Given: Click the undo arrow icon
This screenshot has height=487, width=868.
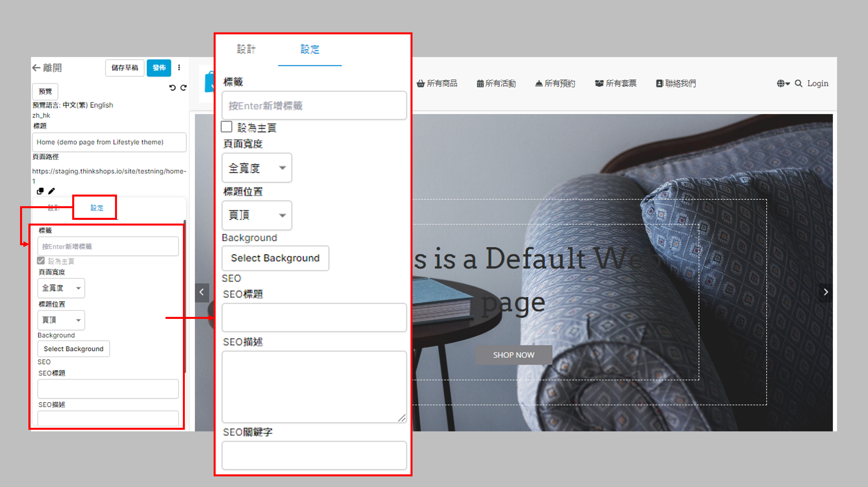Looking at the screenshot, I should [x=173, y=88].
